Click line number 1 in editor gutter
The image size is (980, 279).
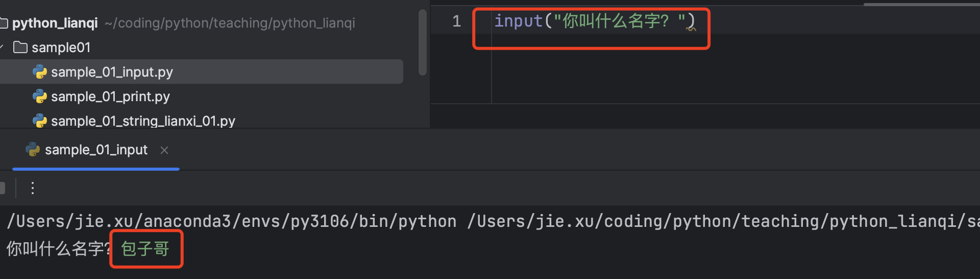point(456,21)
